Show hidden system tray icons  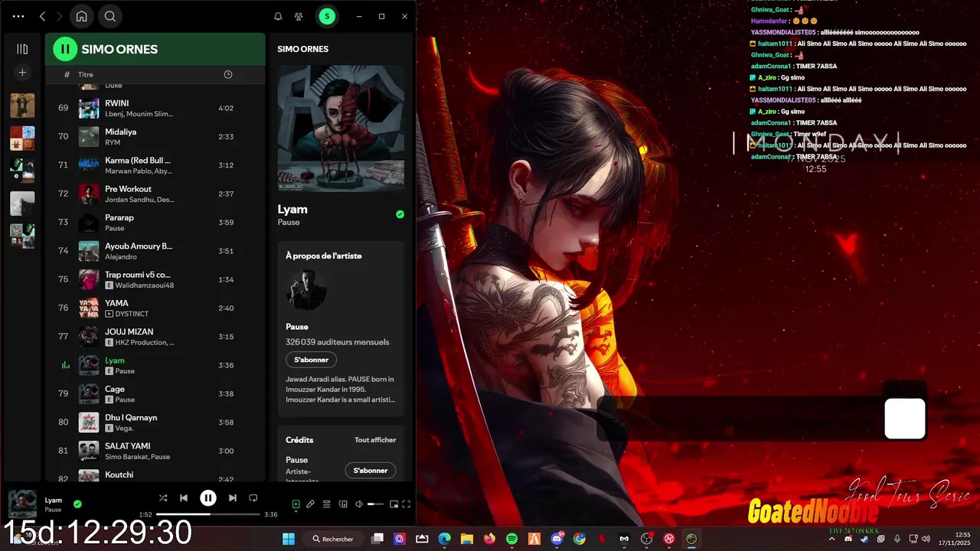tap(832, 539)
